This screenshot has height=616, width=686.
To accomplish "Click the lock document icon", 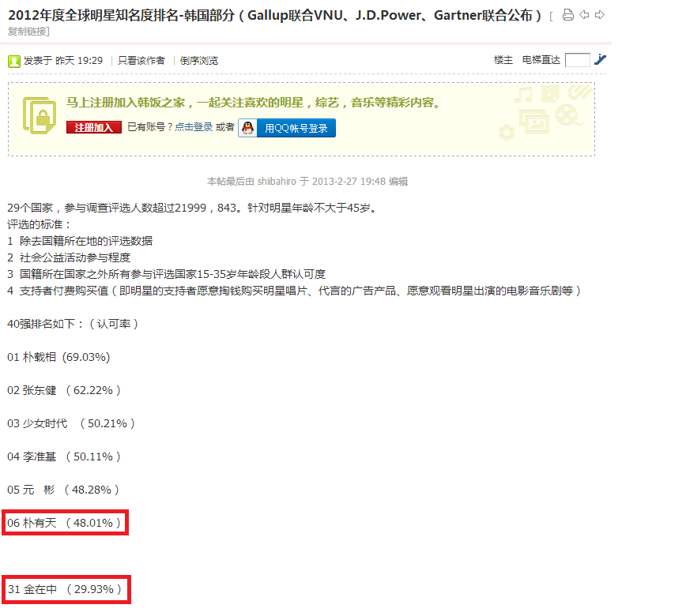I will pyautogui.click(x=40, y=116).
